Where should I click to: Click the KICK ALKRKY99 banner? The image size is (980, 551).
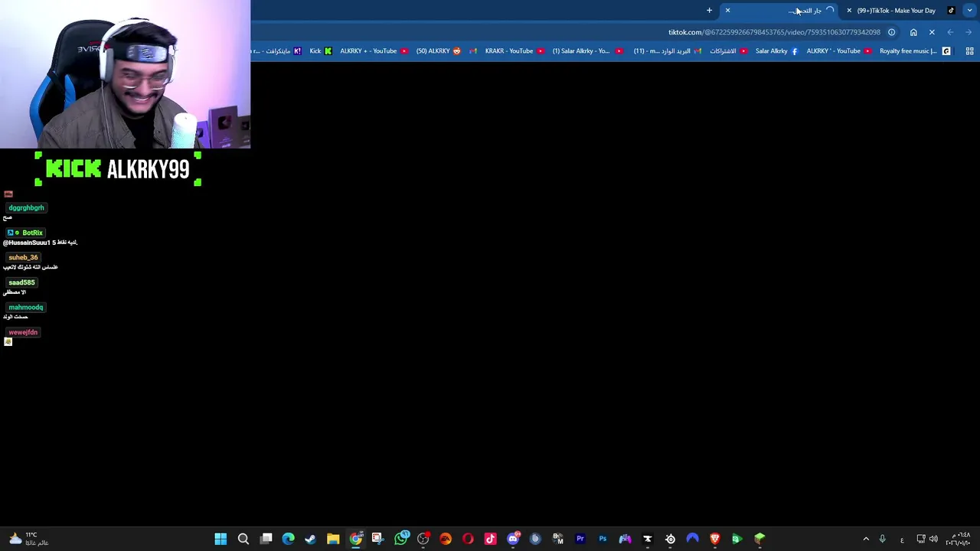118,169
